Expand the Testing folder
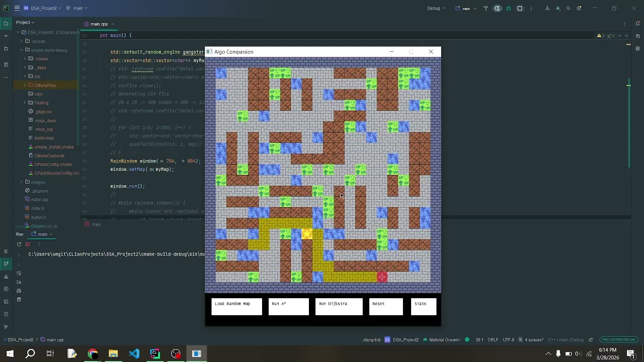This screenshot has height=362, width=644. (24, 103)
